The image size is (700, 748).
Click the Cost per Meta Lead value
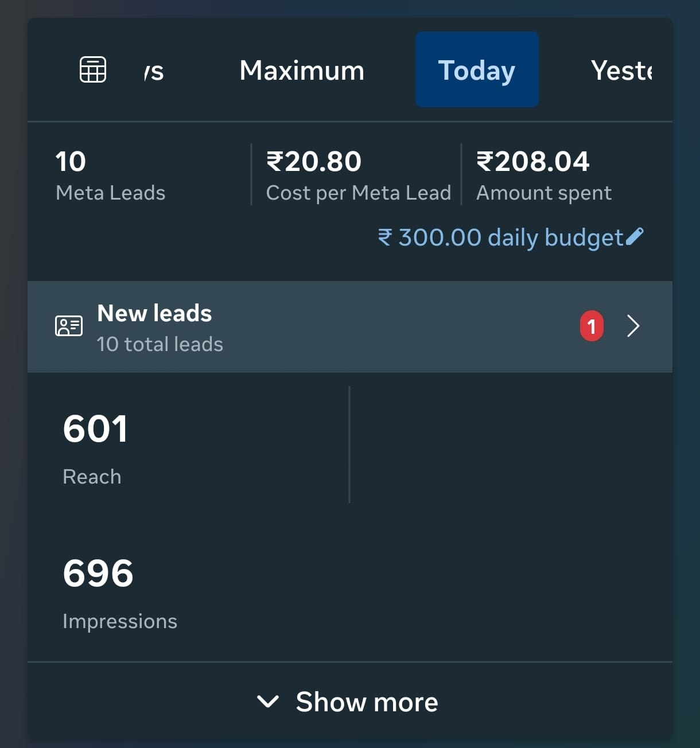314,162
